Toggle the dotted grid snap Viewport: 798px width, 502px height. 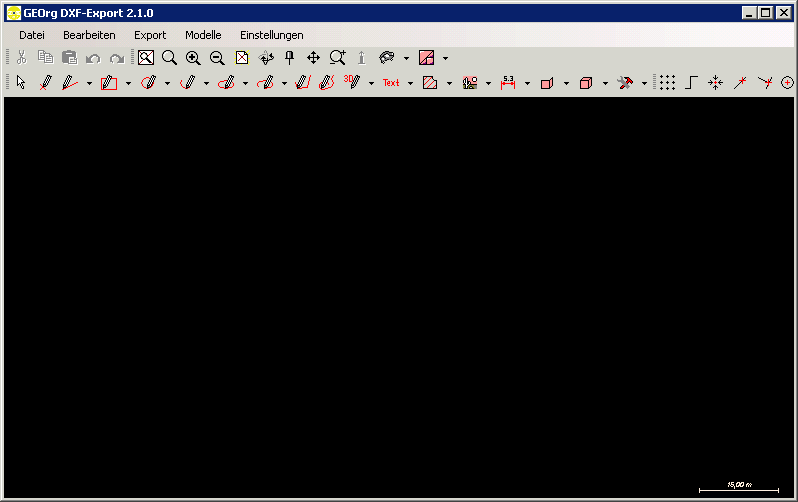tap(667, 83)
